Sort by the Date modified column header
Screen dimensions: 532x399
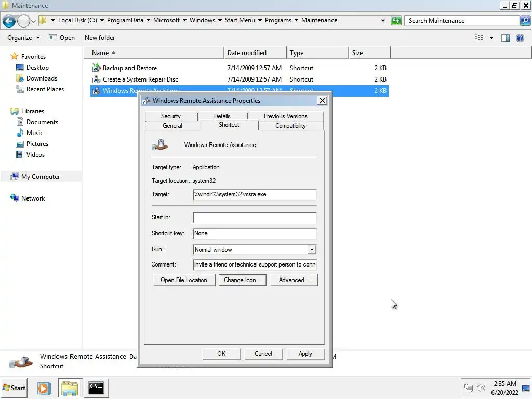click(x=255, y=53)
